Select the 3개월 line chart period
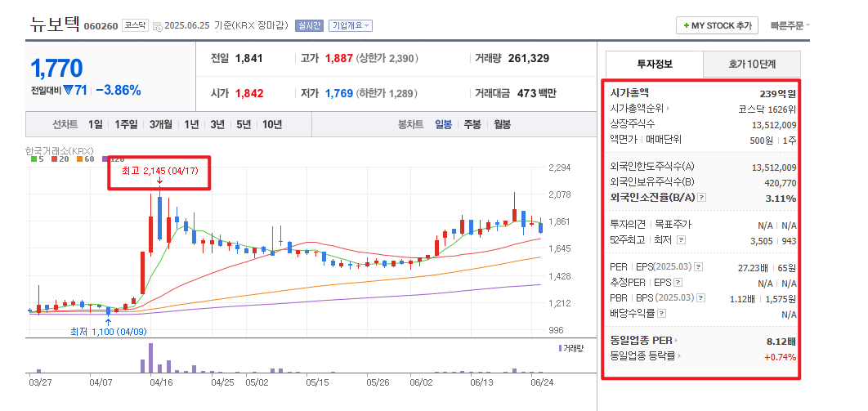Viewport: 868px width, 411px height. tap(160, 124)
